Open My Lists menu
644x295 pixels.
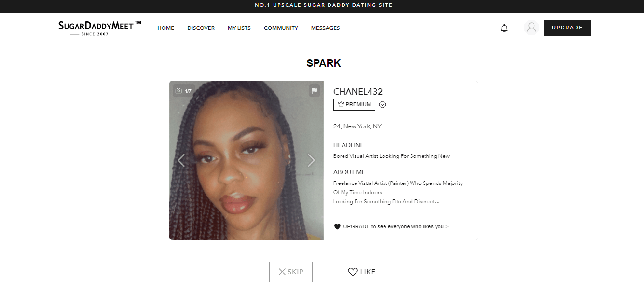[239, 28]
